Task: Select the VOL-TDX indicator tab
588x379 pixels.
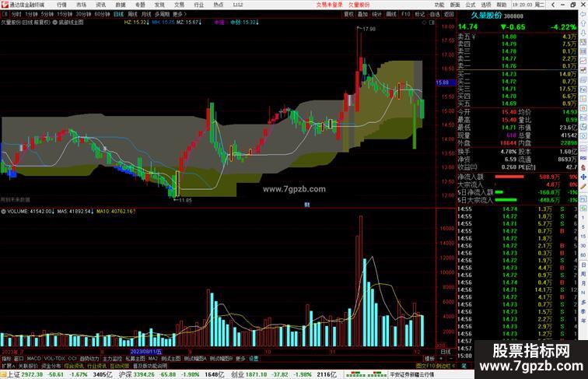Action: [54, 359]
